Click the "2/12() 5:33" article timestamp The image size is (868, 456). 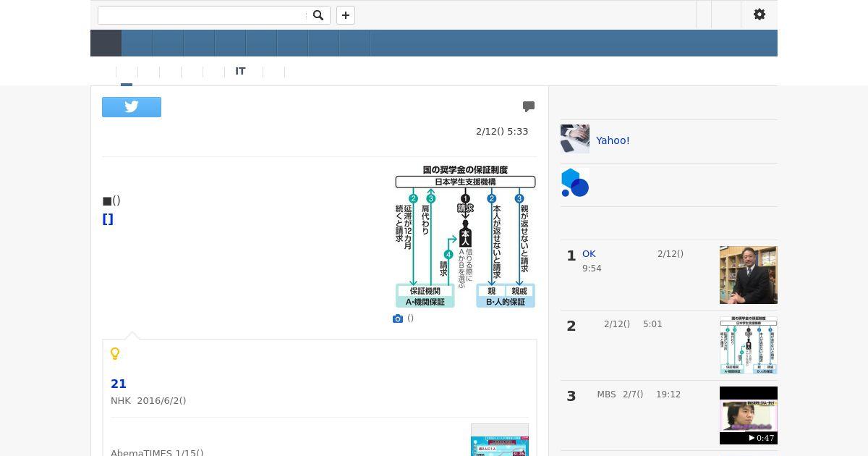pos(502,132)
